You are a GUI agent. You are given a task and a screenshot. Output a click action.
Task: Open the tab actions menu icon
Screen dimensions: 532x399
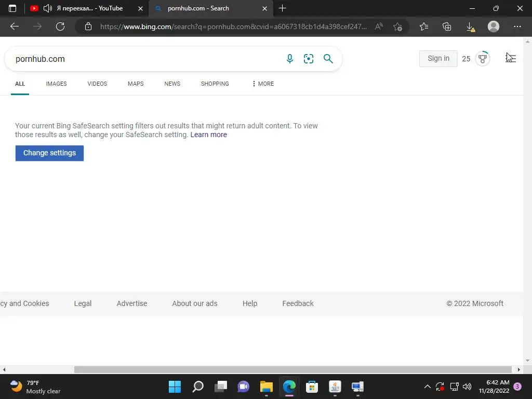pyautogui.click(x=12, y=8)
